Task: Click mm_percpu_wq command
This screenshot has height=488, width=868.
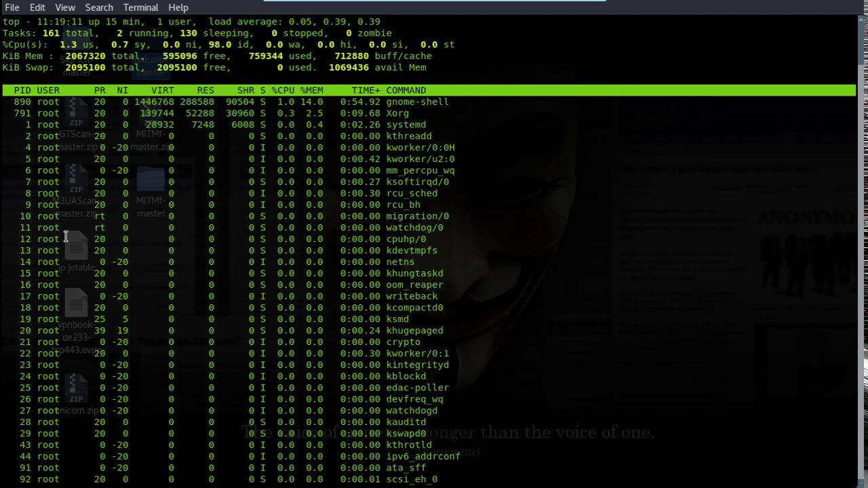Action: point(420,171)
